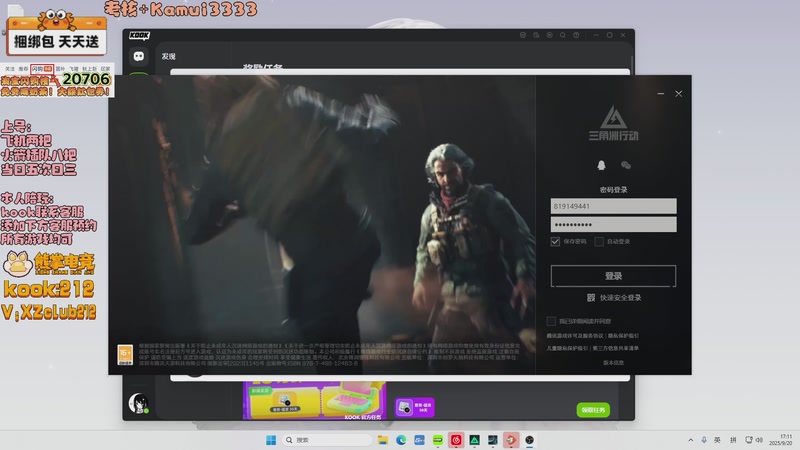Screen dimensions: 800x450
Task: Open Windows Start menu
Action: [x=271, y=440]
